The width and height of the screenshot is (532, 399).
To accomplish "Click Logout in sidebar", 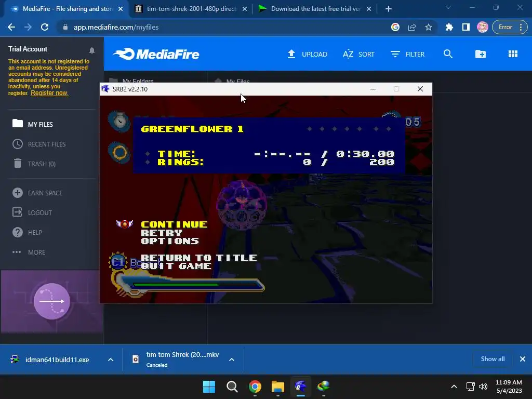I will [x=32, y=212].
